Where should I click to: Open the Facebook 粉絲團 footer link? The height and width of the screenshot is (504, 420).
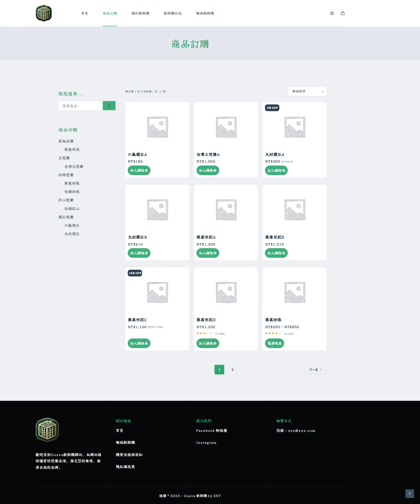coord(211,430)
